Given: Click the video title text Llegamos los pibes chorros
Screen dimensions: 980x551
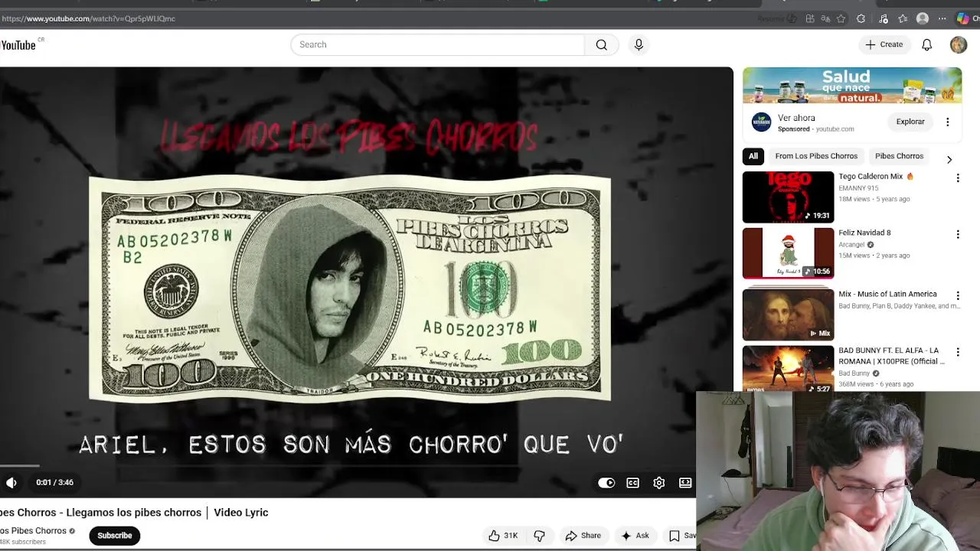Looking at the screenshot, I should [134, 513].
